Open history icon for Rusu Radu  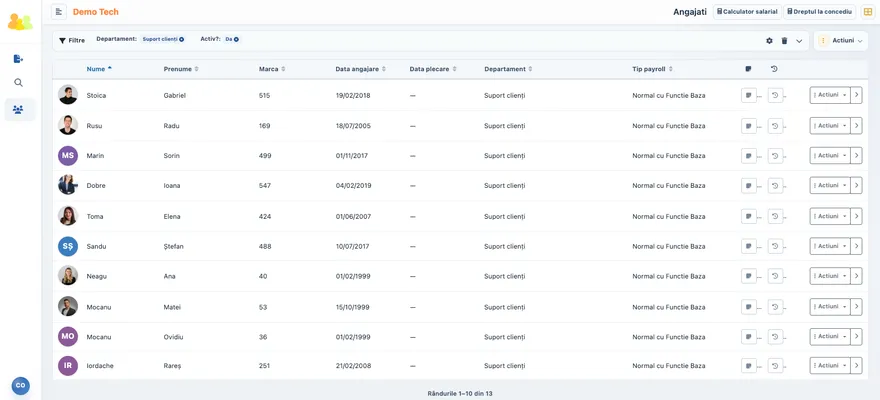coord(775,126)
